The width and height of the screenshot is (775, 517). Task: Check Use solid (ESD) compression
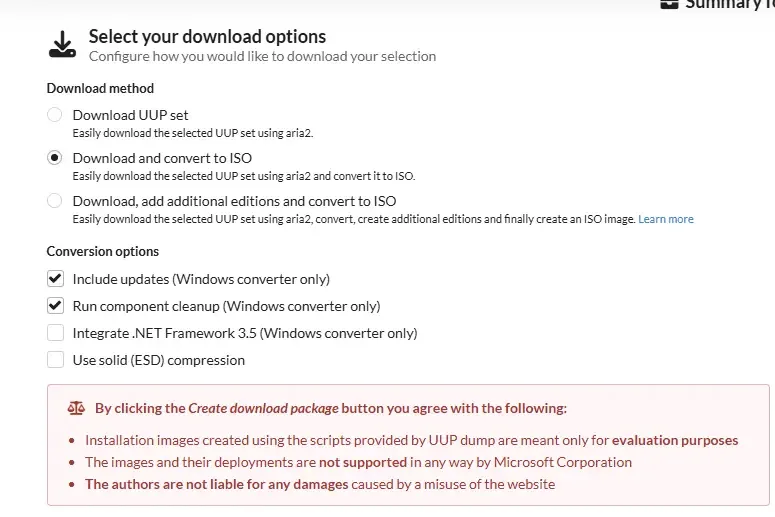tap(55, 360)
